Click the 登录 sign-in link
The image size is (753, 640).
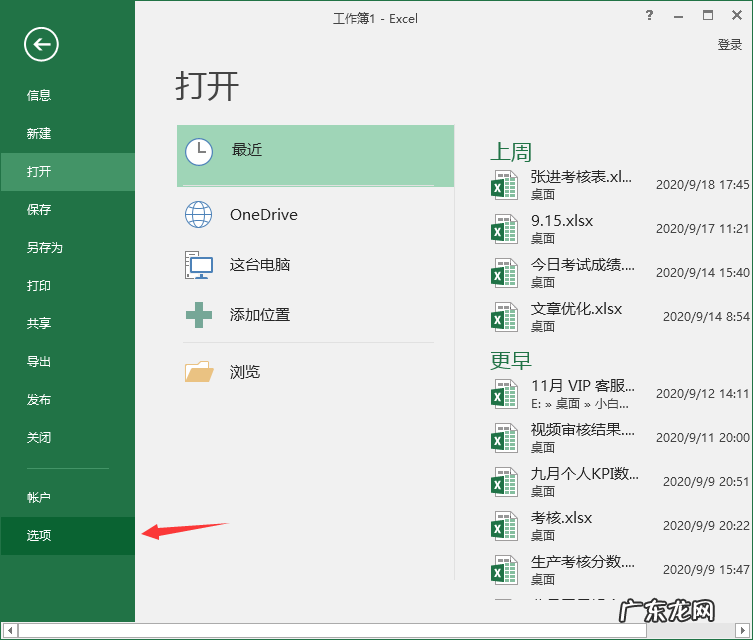pyautogui.click(x=729, y=45)
